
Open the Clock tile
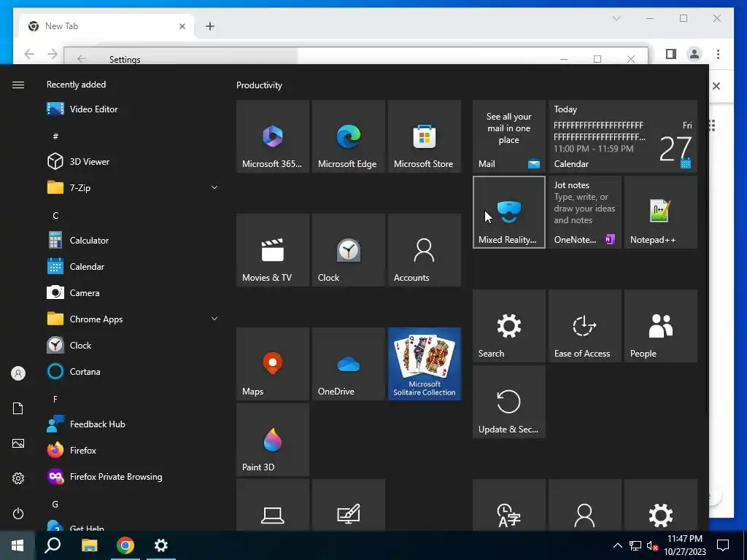click(x=348, y=250)
